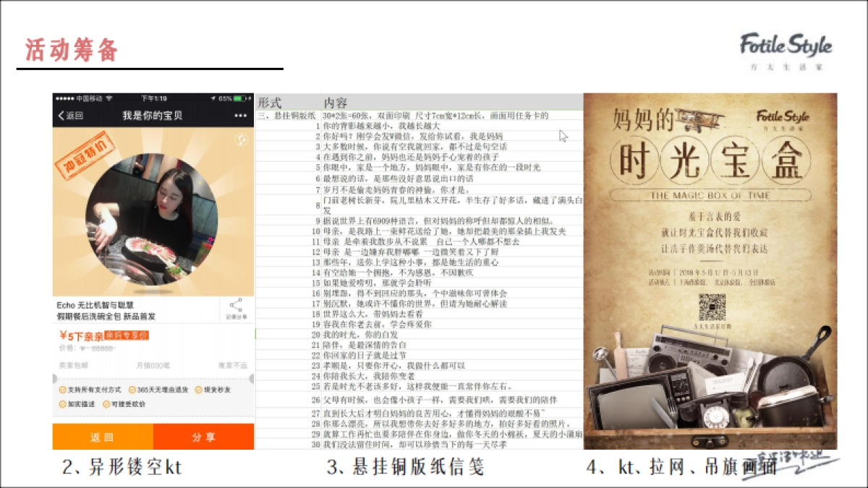
Task: Tap the Wi-Fi icon in the status bar
Action: pos(109,99)
